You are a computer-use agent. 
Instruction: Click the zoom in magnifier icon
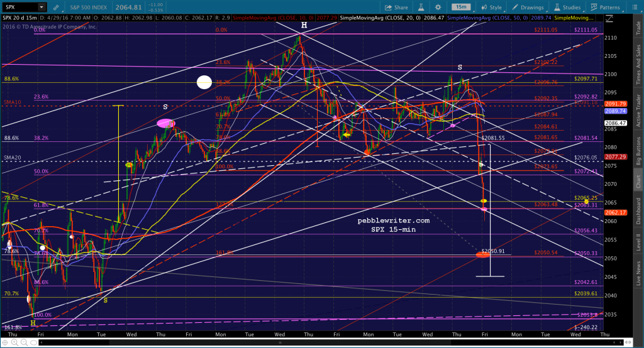click(14, 342)
